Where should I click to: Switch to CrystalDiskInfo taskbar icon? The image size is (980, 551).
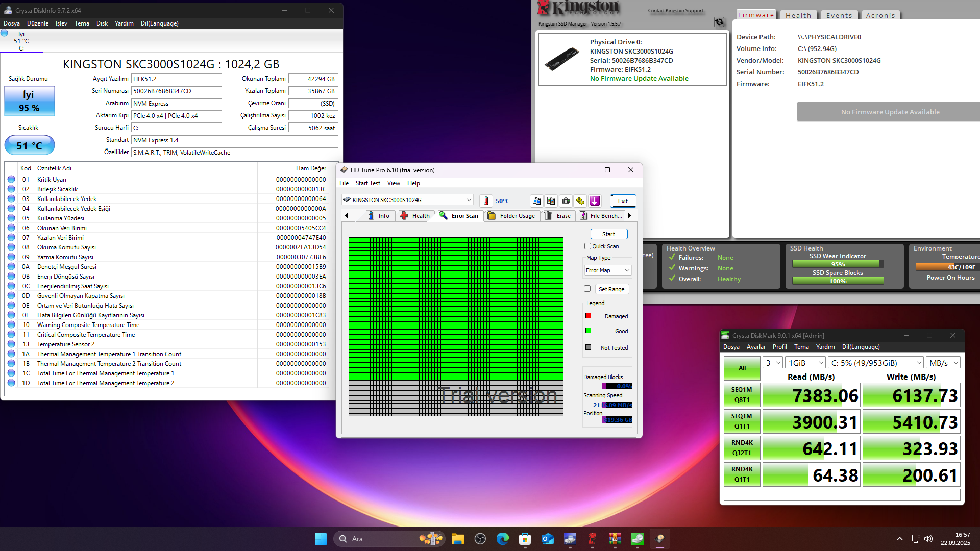570,539
